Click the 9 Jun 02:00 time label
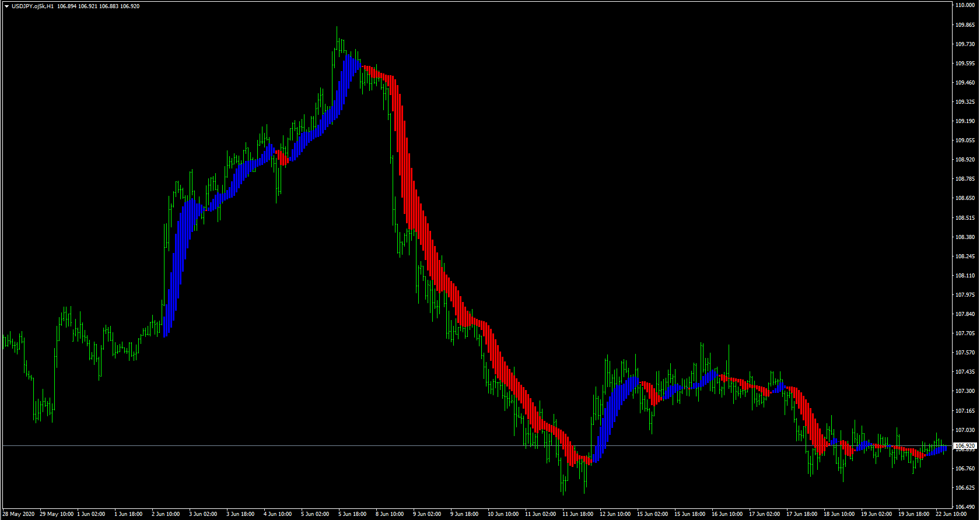This screenshot has height=520, width=980. click(x=427, y=514)
